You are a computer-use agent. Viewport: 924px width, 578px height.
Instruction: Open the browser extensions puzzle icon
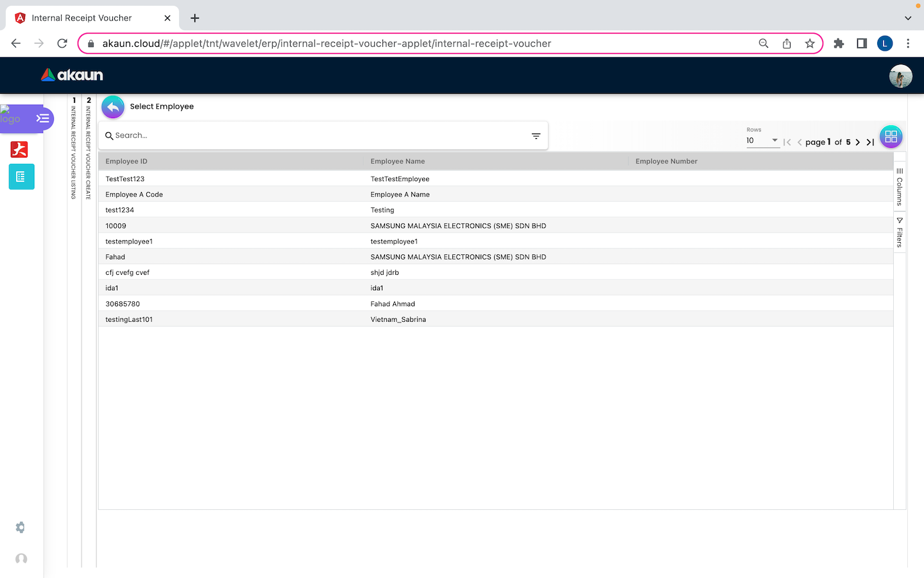pyautogui.click(x=839, y=44)
